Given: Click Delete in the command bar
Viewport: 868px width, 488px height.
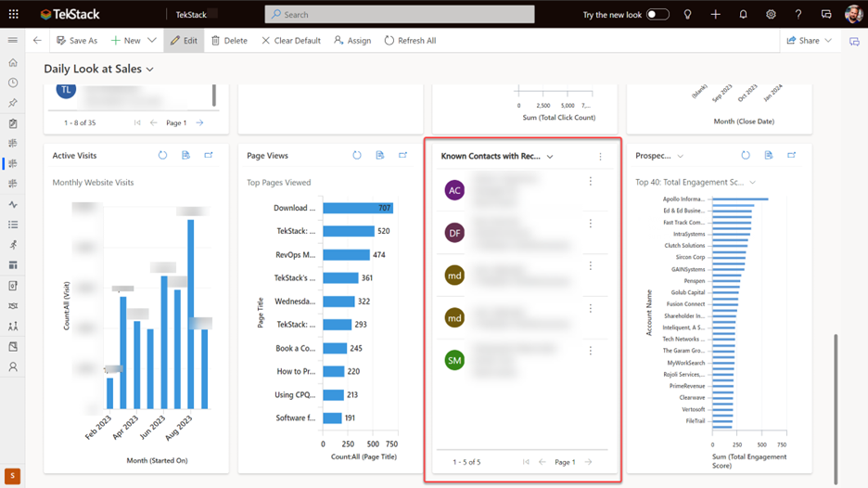Looking at the screenshot, I should (x=229, y=41).
